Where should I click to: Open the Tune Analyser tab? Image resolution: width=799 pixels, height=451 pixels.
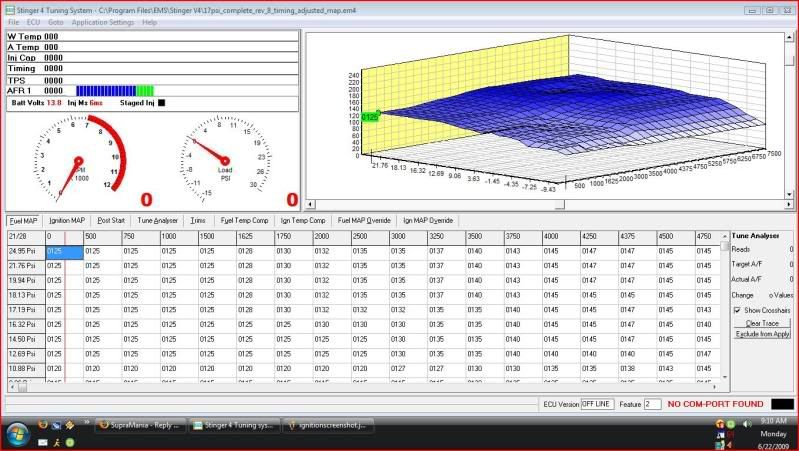tap(157, 221)
